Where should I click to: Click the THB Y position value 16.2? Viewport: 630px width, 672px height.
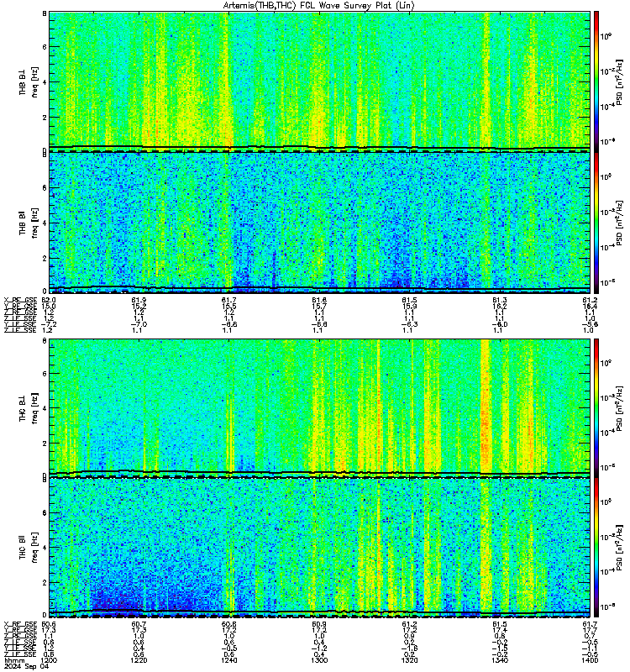click(x=500, y=306)
